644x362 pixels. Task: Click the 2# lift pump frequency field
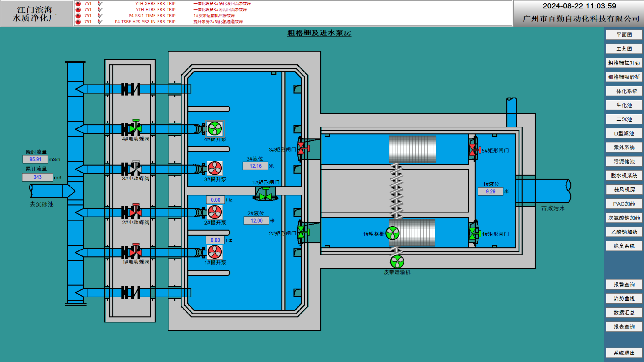215,200
